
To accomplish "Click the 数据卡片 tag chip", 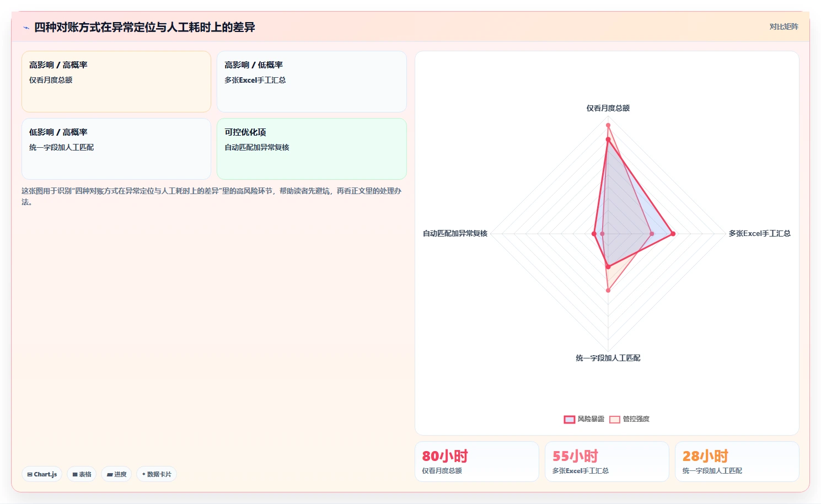I will point(157,474).
